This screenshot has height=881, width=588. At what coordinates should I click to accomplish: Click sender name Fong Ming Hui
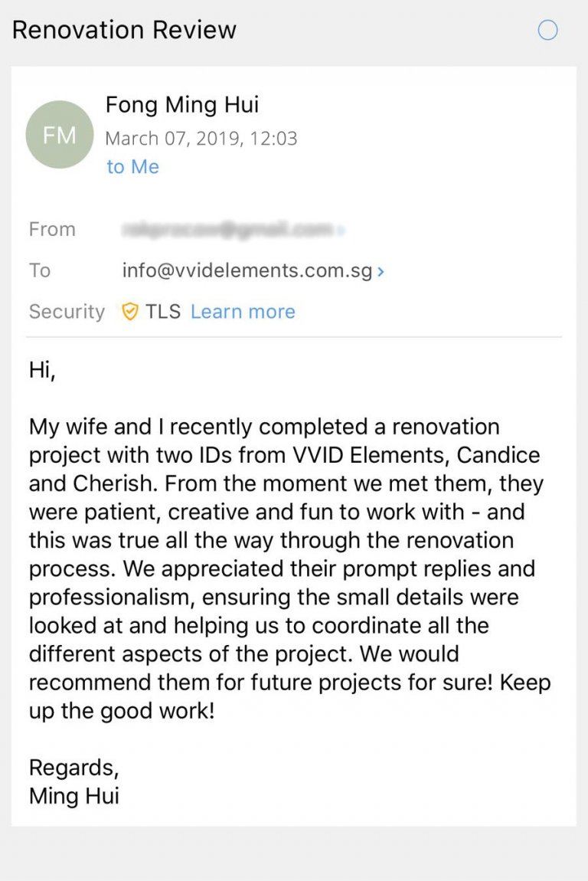click(182, 104)
